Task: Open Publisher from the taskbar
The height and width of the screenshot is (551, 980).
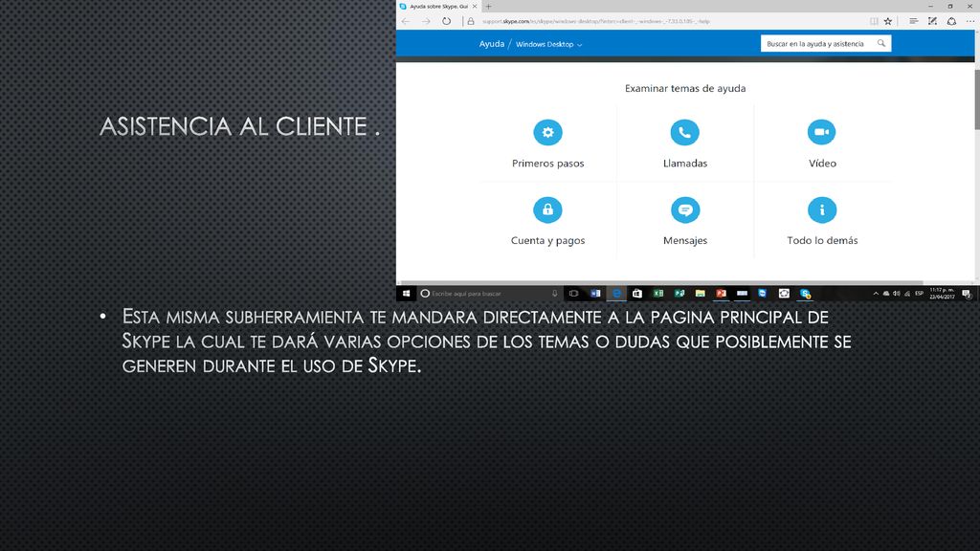Action: pyautogui.click(x=679, y=293)
